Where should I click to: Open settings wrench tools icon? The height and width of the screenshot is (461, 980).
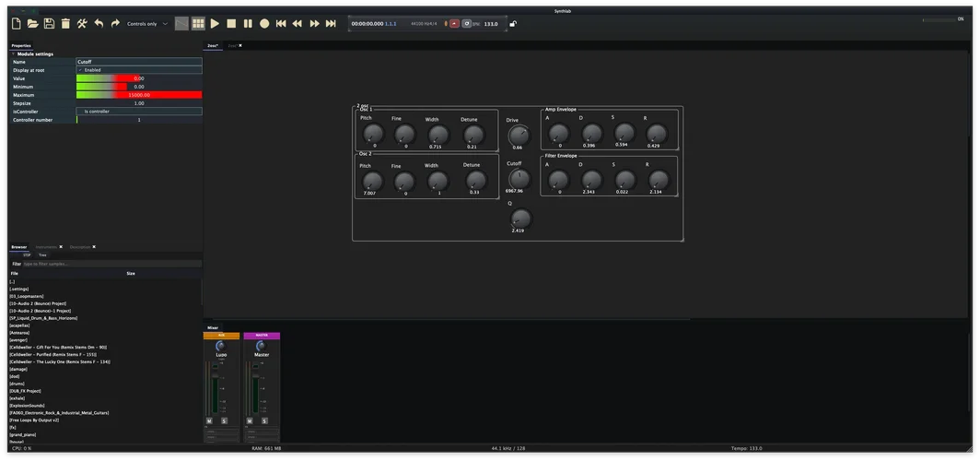click(x=82, y=24)
